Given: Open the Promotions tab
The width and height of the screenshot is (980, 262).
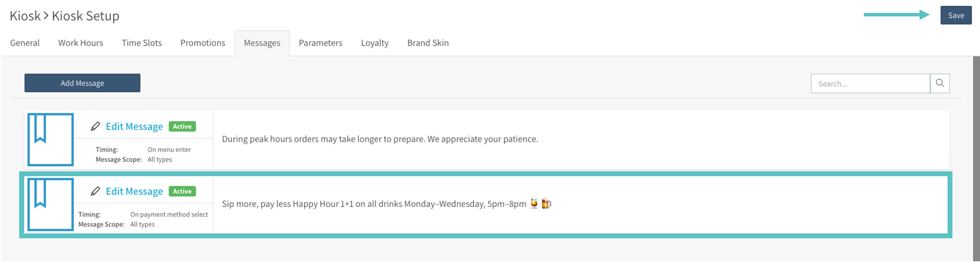Looking at the screenshot, I should coord(202,43).
